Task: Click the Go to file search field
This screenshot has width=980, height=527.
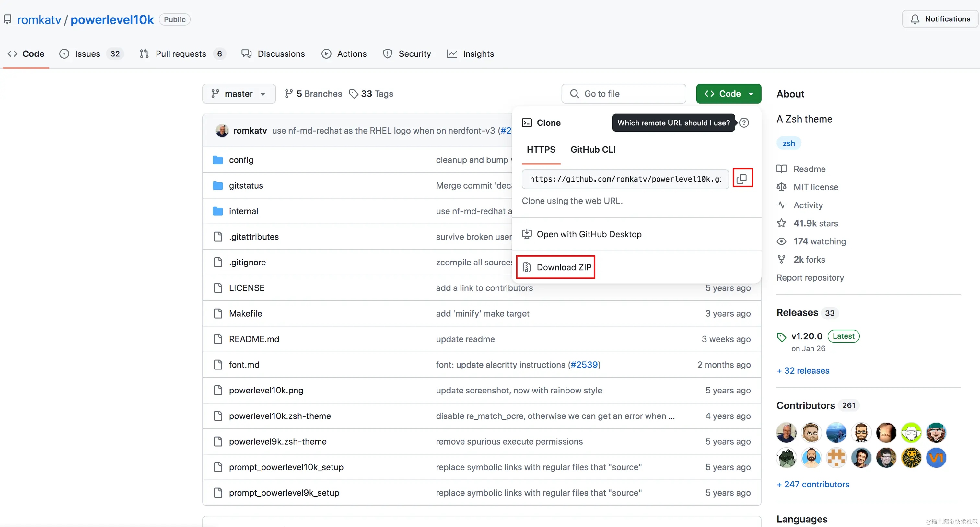Action: (x=624, y=94)
